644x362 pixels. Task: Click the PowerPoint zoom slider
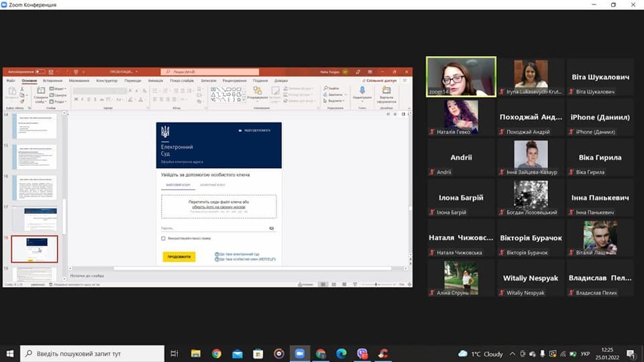click(377, 284)
